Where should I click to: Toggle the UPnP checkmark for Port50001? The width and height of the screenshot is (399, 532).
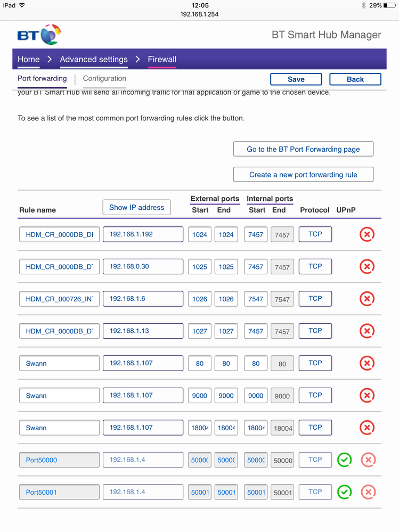pos(344,492)
